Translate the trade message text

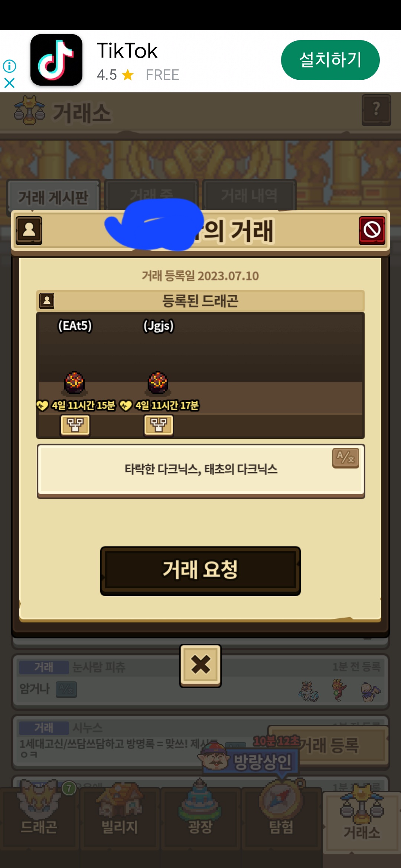(346, 458)
